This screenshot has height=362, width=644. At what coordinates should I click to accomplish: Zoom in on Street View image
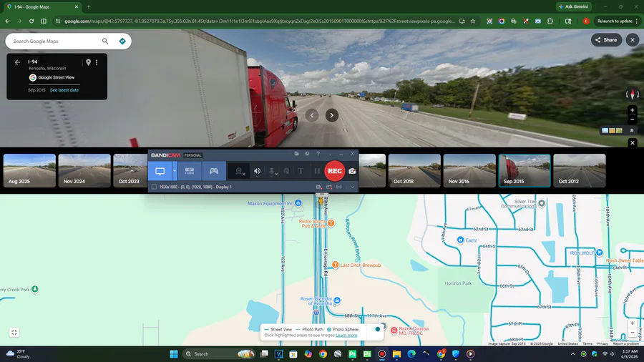632,110
